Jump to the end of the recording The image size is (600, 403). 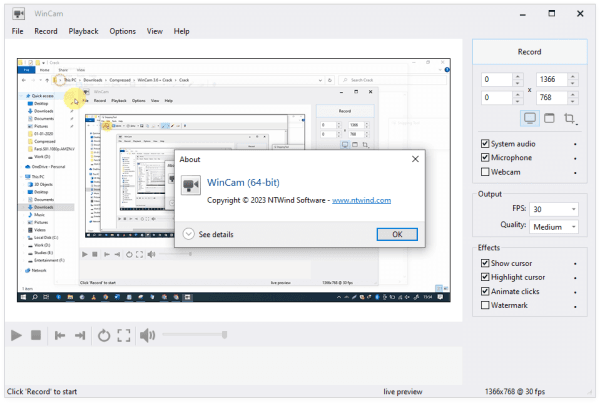click(x=80, y=336)
